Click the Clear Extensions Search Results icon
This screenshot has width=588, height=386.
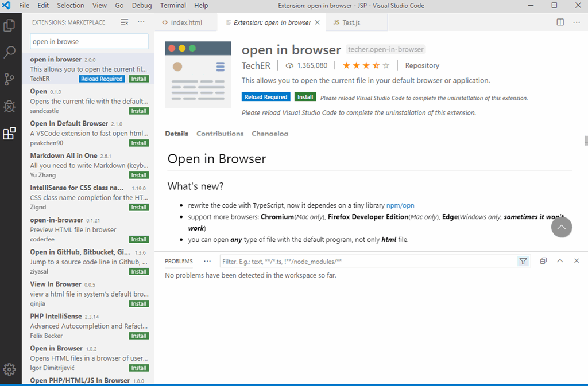(x=124, y=22)
